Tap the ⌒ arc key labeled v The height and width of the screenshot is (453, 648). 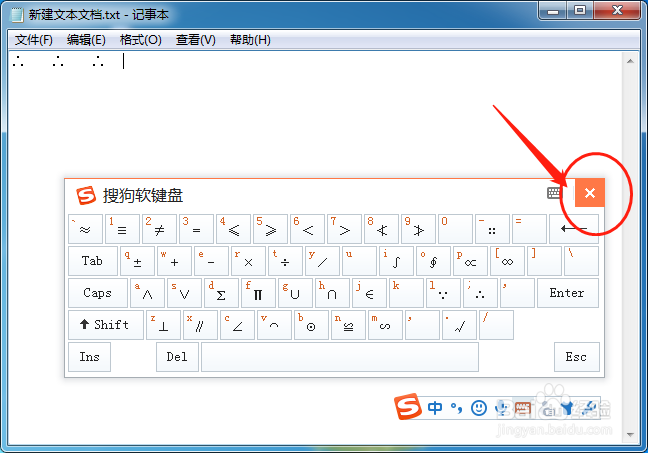[274, 325]
